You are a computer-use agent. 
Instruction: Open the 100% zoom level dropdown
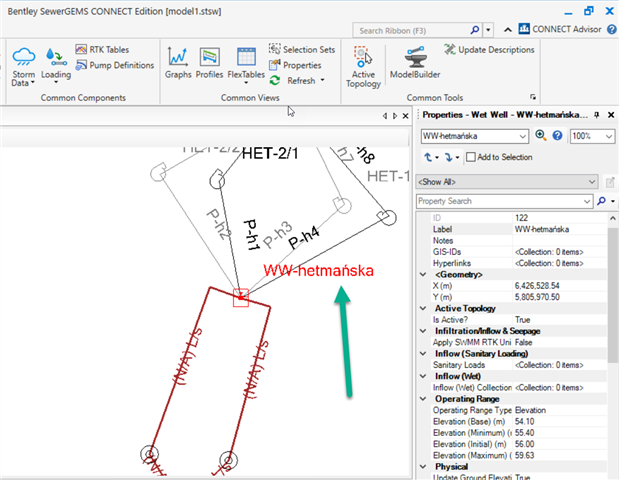coord(607,135)
